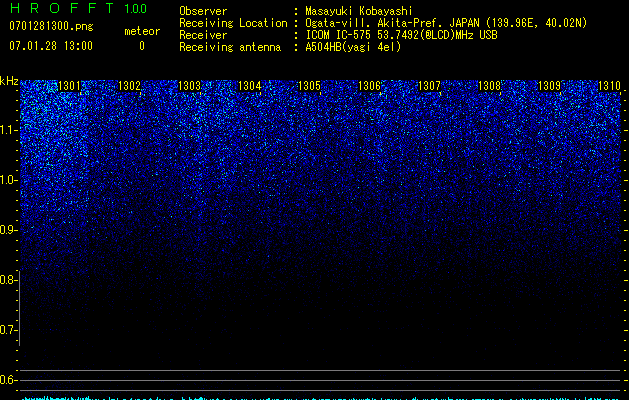Click the 0.7 kHz frequency tick label
Viewport: 629px width, 400px height.
click(x=7, y=330)
